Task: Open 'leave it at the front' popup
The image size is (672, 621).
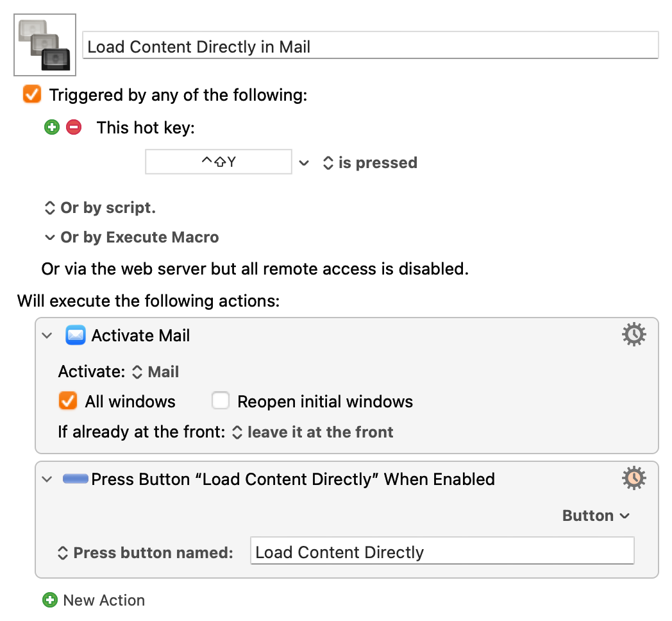Action: coord(312,432)
